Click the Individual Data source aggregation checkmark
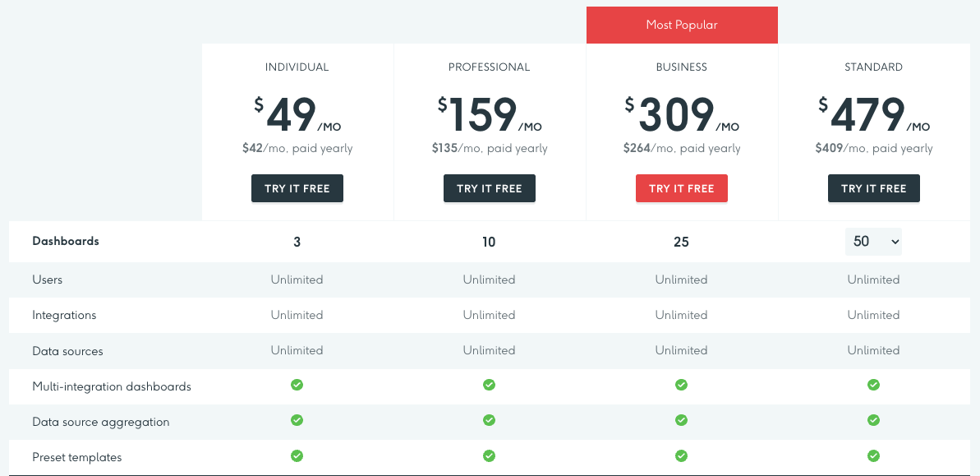980x476 pixels. [297, 420]
